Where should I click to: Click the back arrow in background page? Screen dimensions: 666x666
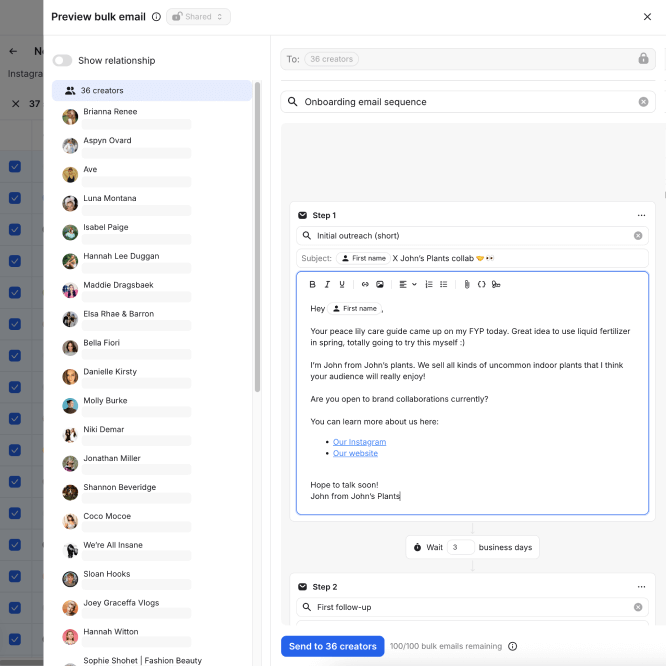[x=13, y=51]
